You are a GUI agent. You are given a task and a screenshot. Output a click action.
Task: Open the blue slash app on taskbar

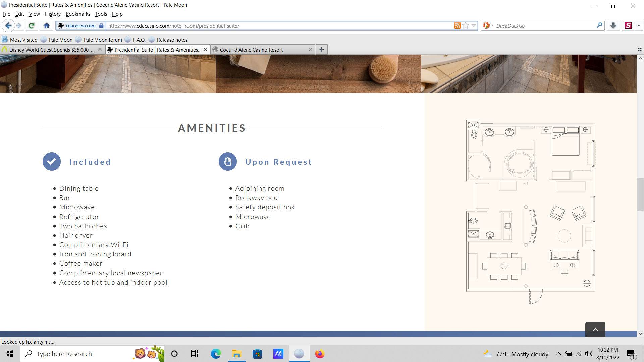click(278, 354)
